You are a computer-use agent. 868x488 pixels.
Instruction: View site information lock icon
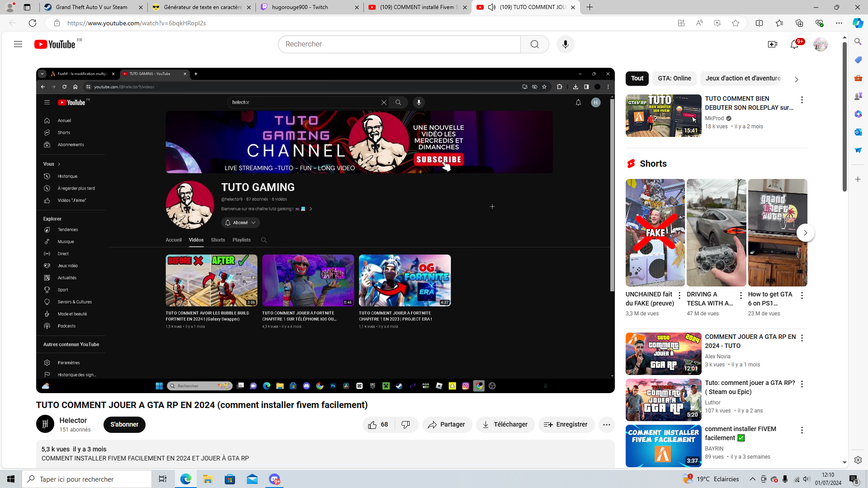(57, 23)
